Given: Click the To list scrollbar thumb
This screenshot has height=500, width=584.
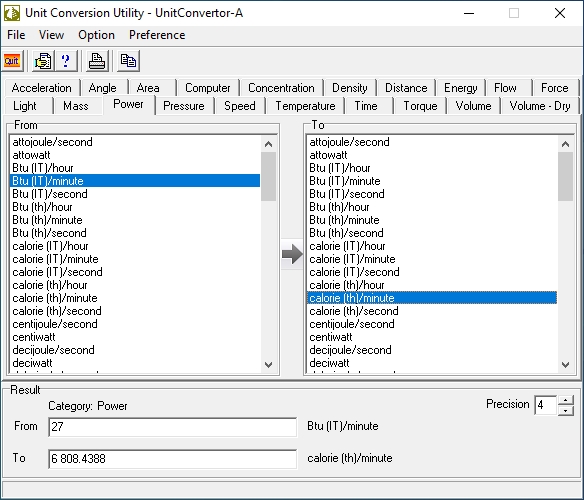Looking at the screenshot, I should [565, 177].
